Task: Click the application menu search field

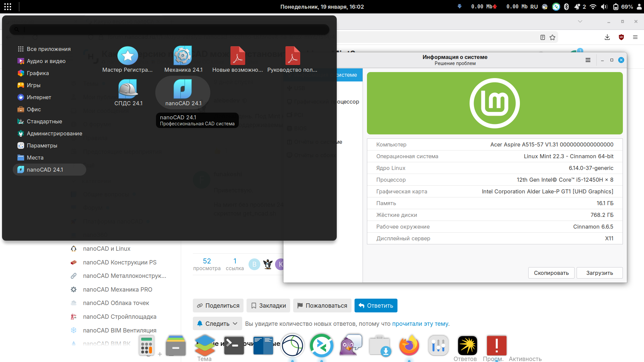Action: pos(169,29)
